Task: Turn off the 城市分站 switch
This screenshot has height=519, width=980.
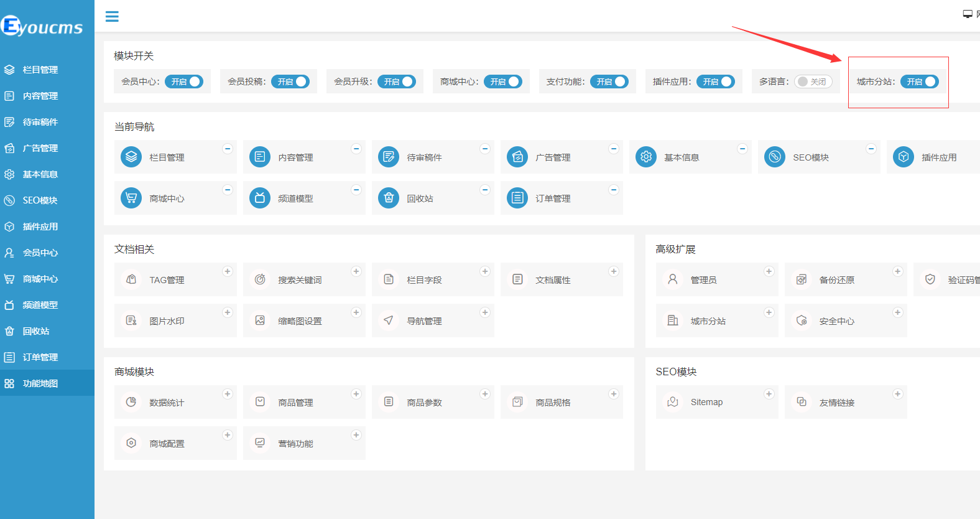Action: click(x=920, y=82)
